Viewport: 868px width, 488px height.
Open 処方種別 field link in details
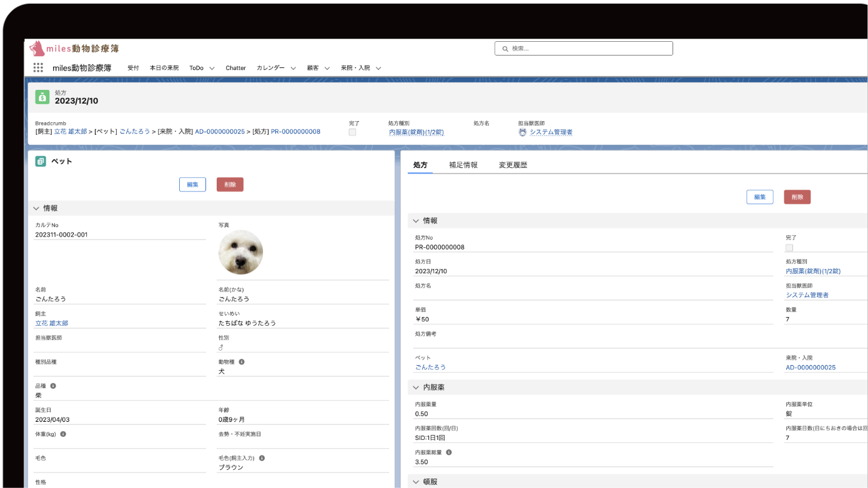[813, 271]
